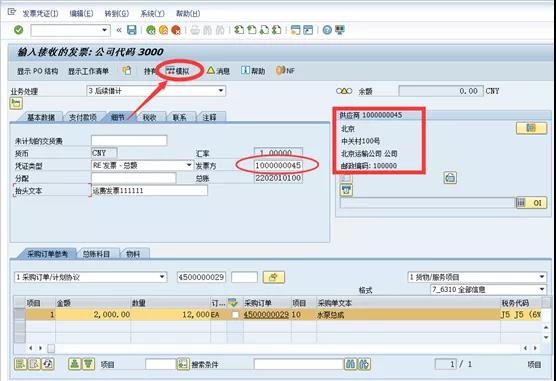The height and width of the screenshot is (381, 556).
Task: Click the NF button
Action: [285, 71]
